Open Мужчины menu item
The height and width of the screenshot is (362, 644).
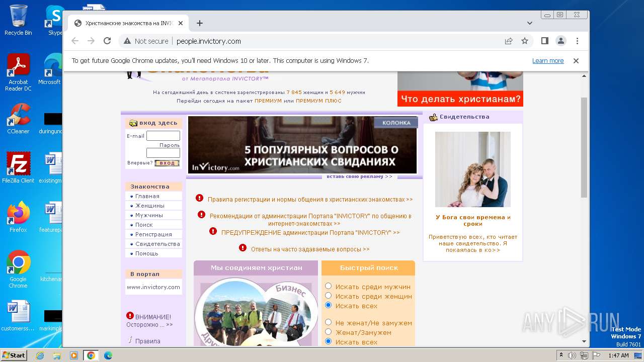click(149, 215)
